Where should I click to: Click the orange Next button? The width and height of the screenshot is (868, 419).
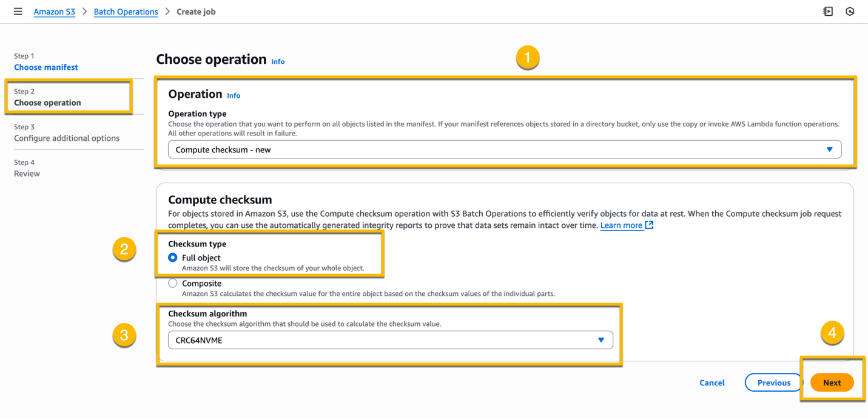[x=832, y=383]
